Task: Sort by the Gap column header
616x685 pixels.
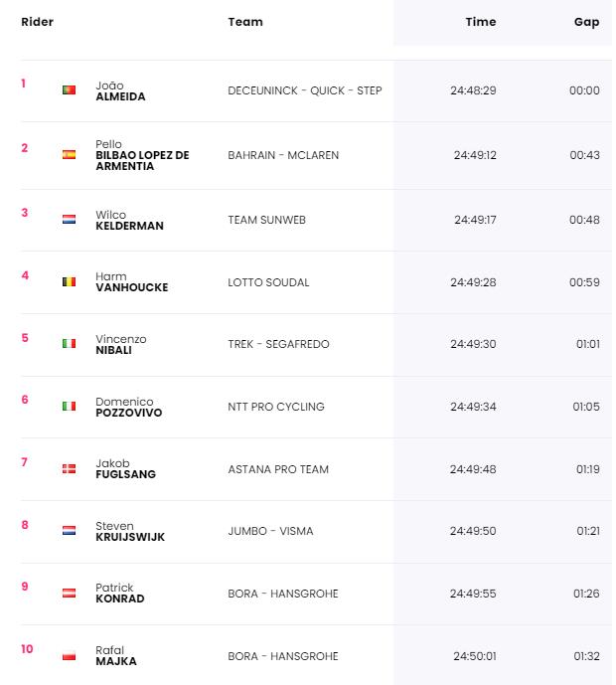Action: pyautogui.click(x=586, y=22)
